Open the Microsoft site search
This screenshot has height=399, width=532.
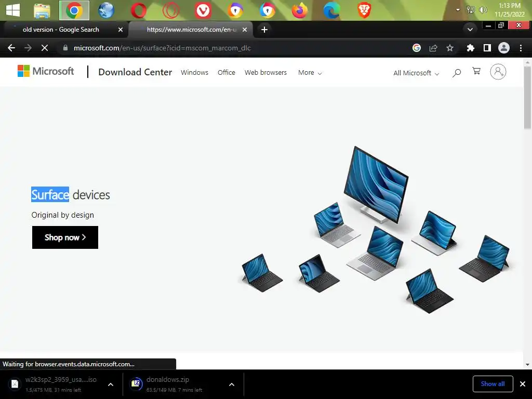tap(457, 73)
